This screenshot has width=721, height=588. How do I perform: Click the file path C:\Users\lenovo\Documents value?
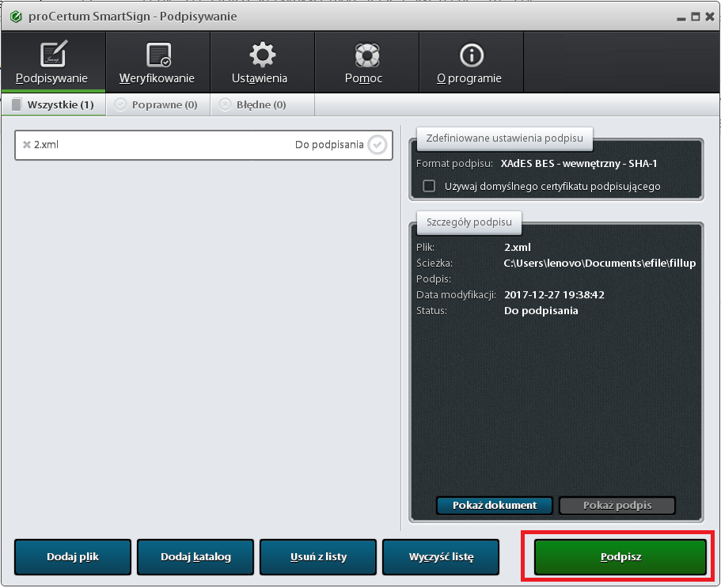click(600, 264)
